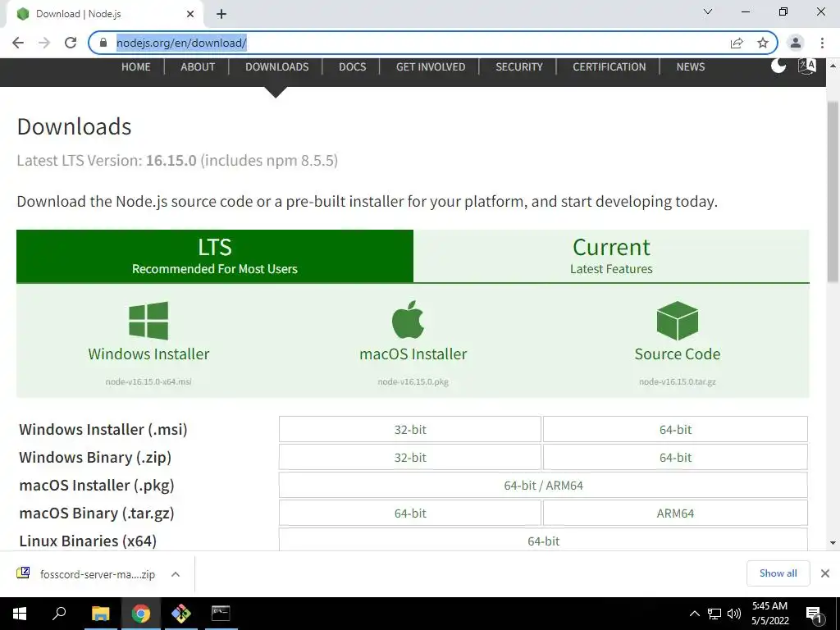Download Linux Binaries (x64) 64-bit
Screen dimensions: 840x630
(x=543, y=540)
